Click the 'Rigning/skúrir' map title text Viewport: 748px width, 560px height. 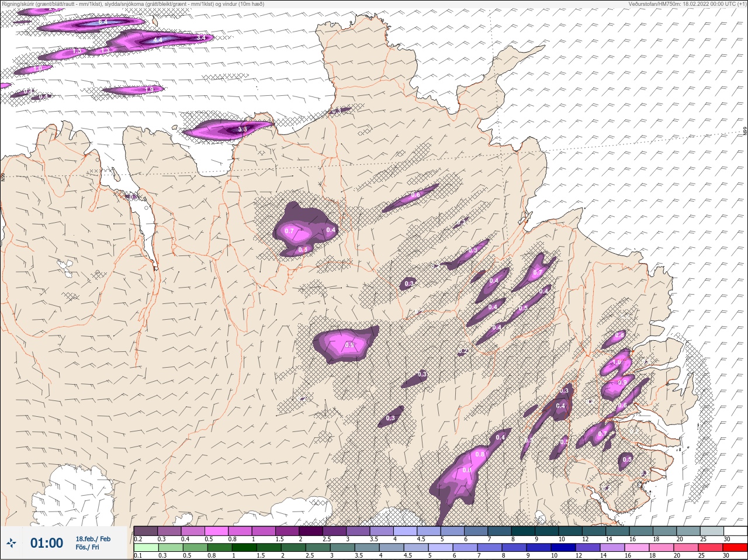tap(133, 4)
